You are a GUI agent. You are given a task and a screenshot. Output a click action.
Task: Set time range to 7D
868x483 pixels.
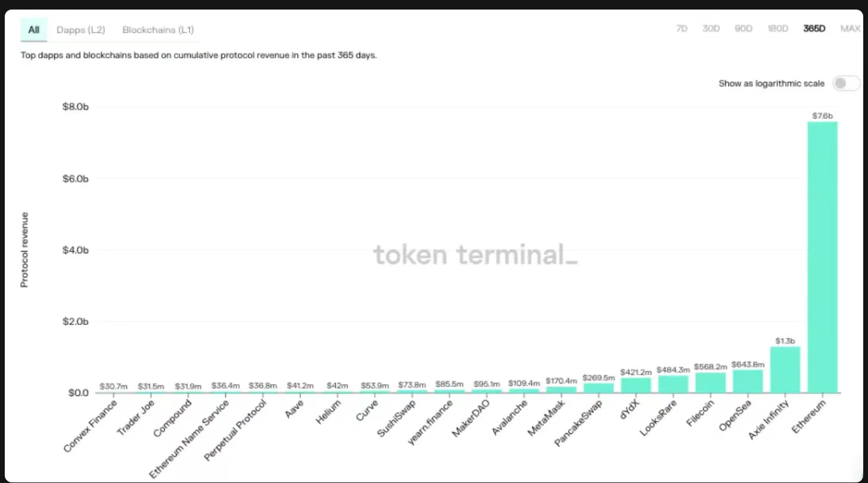[682, 29]
